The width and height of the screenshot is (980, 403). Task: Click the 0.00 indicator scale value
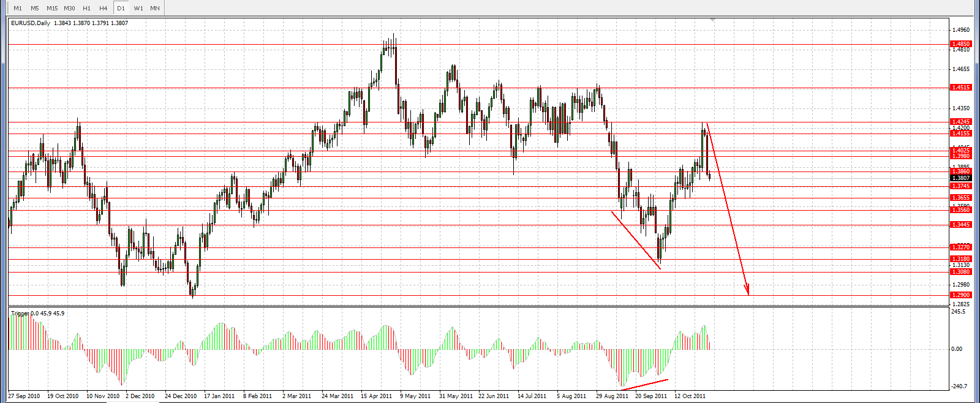click(957, 349)
